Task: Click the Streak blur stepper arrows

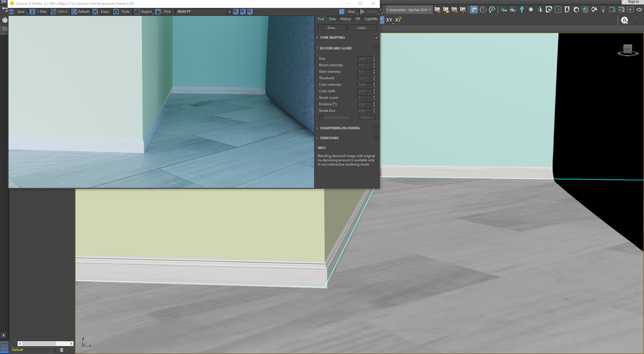Action: coord(374,110)
